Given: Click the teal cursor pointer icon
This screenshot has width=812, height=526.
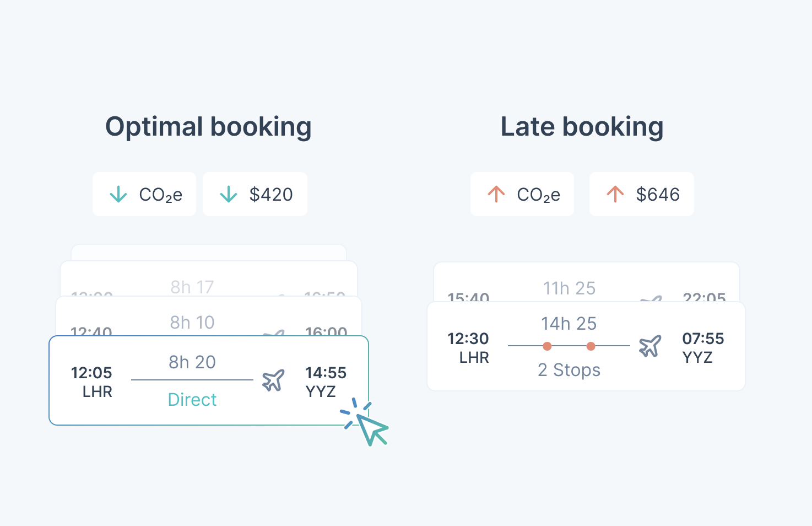Looking at the screenshot, I should point(370,428).
